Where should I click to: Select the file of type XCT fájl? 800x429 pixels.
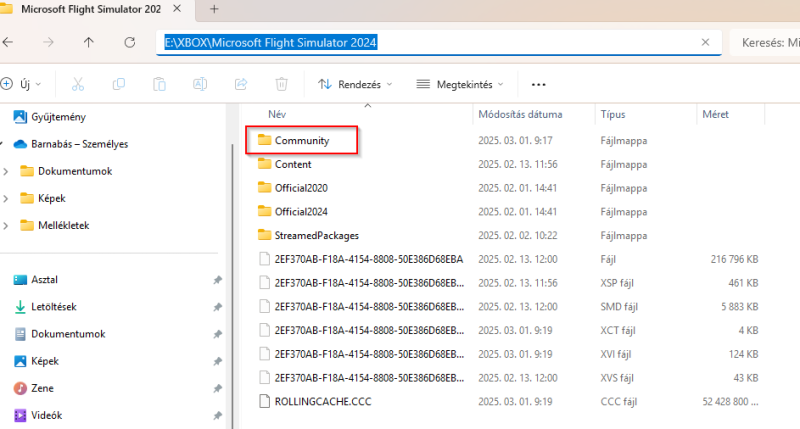[508, 330]
